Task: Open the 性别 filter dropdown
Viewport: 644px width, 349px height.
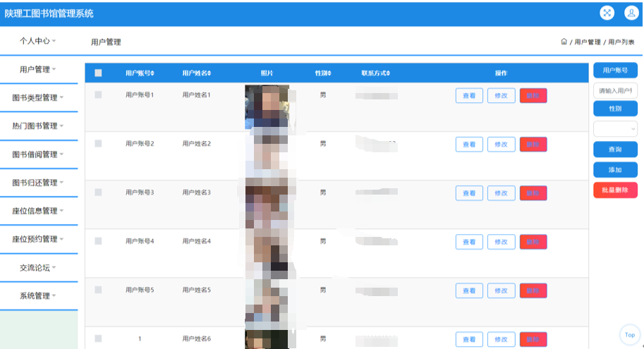Action: [x=615, y=129]
